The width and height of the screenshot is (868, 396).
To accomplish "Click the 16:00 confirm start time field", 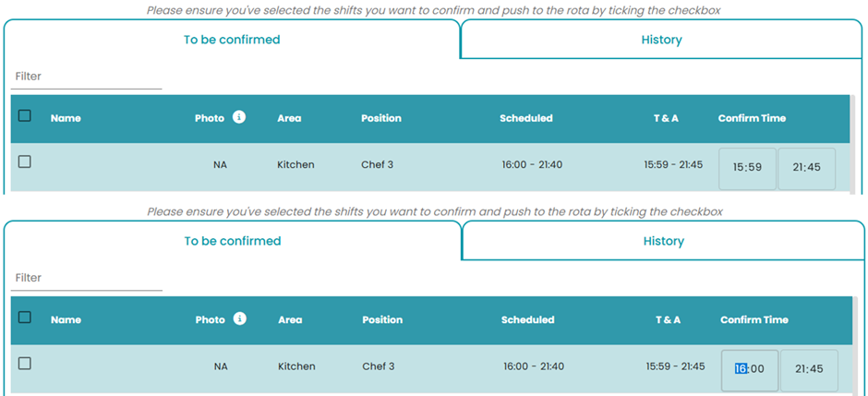I will tap(750, 369).
